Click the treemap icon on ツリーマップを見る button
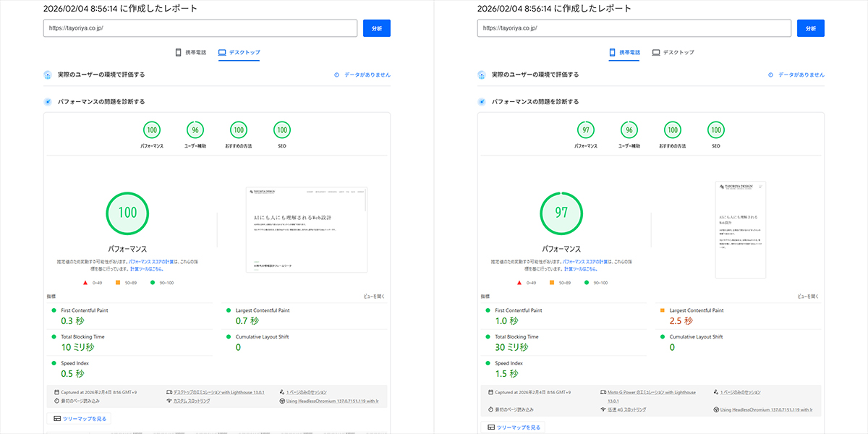This screenshot has width=868, height=434. 57,419
